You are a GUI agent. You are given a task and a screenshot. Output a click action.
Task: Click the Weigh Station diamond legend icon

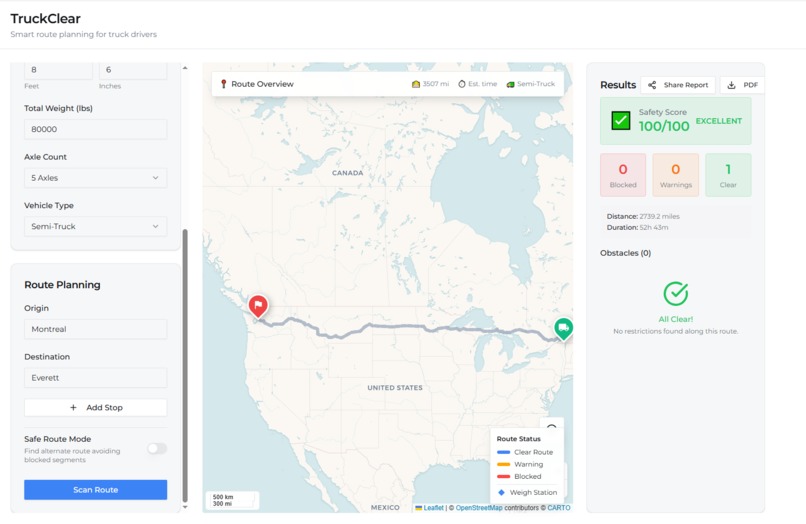click(501, 492)
